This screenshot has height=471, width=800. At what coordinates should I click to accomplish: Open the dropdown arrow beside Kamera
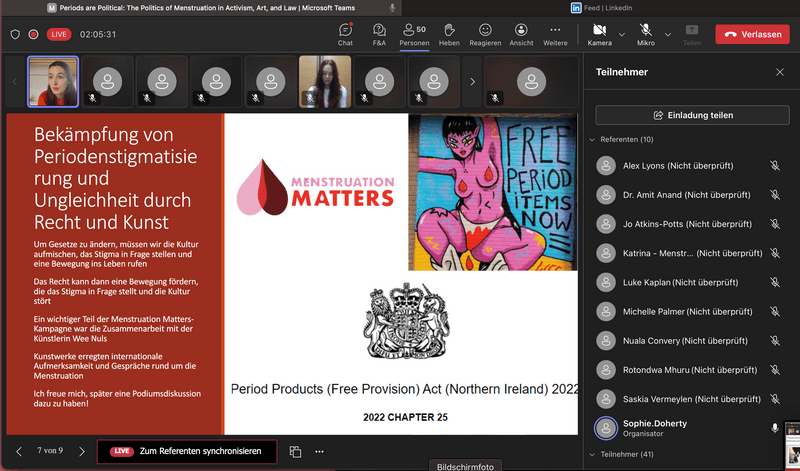(622, 34)
